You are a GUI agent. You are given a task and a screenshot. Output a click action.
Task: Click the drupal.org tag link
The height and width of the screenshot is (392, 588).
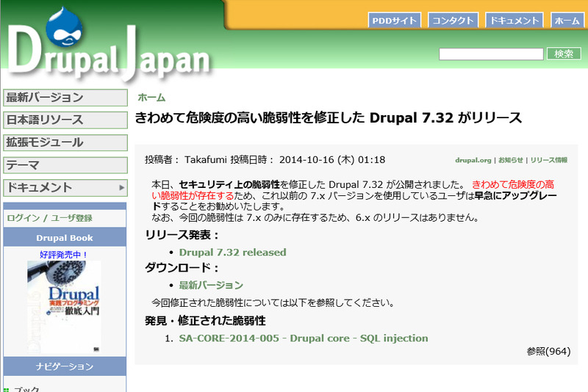pos(473,160)
